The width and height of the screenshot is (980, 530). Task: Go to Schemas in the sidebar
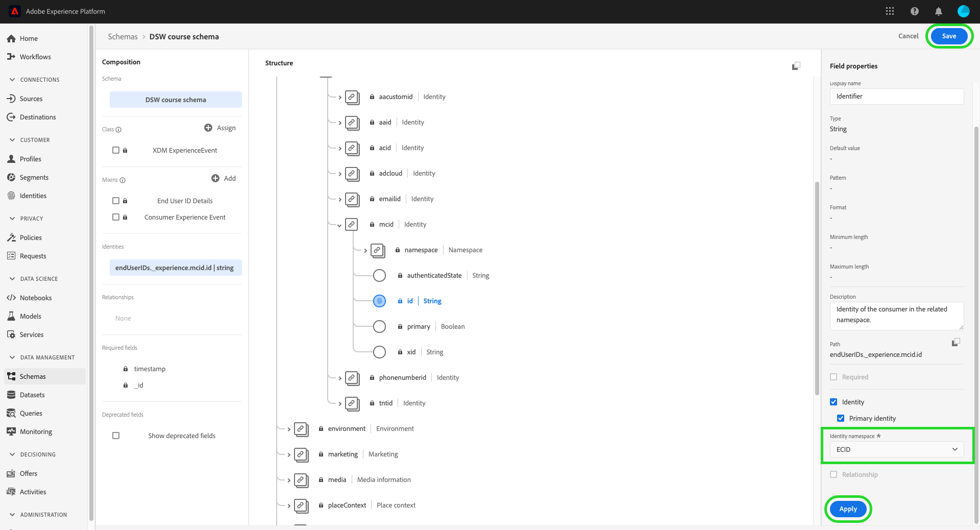point(45,376)
